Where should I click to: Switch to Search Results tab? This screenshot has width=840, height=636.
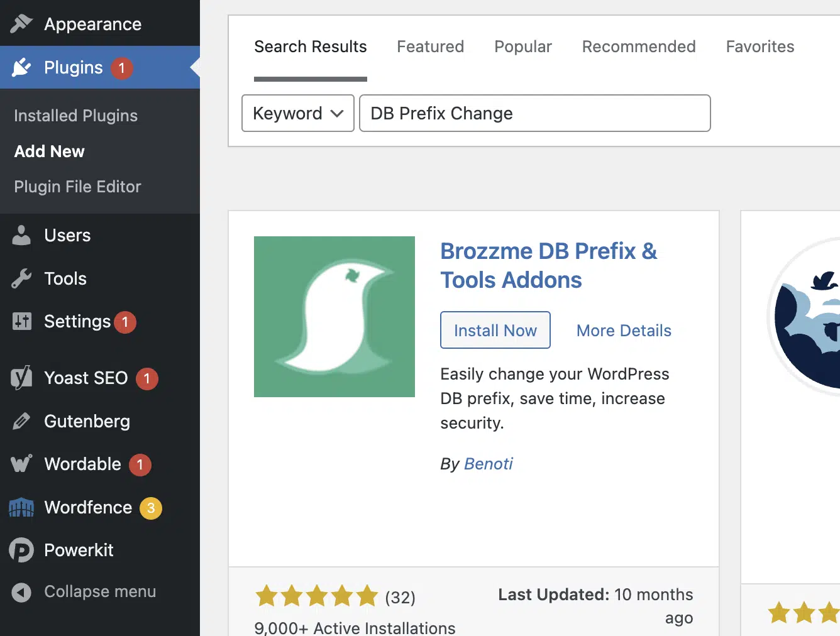tap(310, 47)
